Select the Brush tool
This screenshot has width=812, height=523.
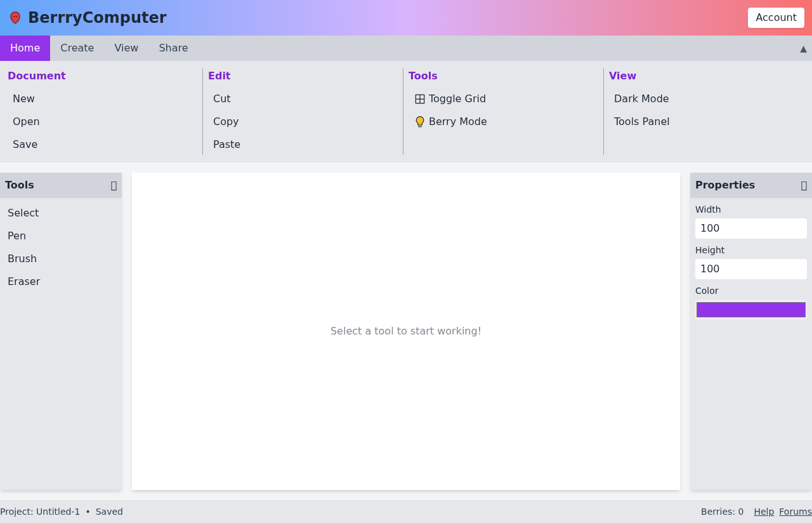[x=22, y=258]
